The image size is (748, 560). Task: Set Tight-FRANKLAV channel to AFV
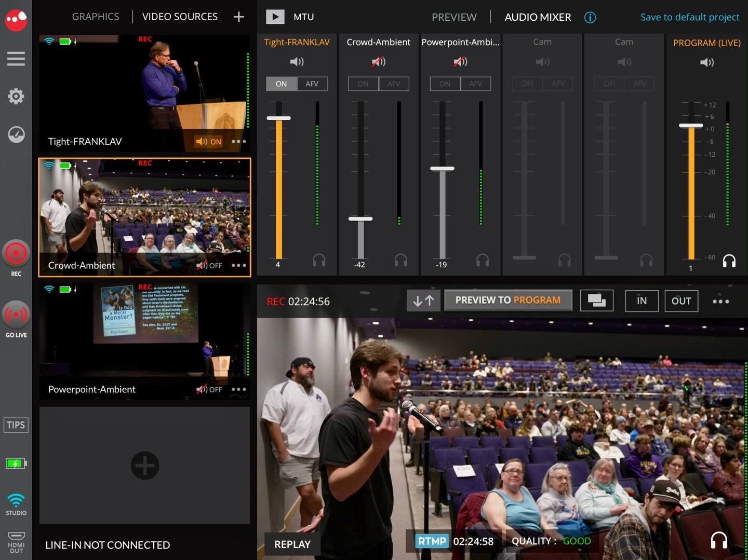point(312,84)
